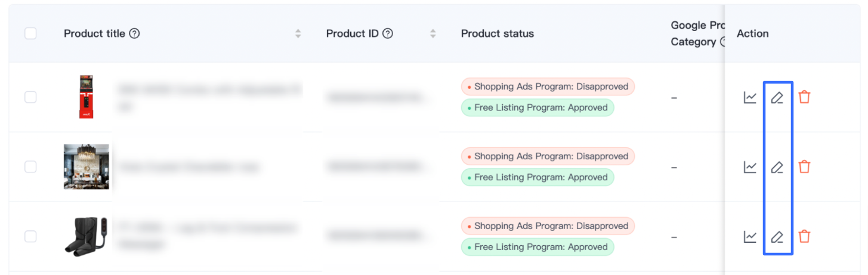Sort table by Product ID arrows
Screen dimensions: 868x275
433,34
